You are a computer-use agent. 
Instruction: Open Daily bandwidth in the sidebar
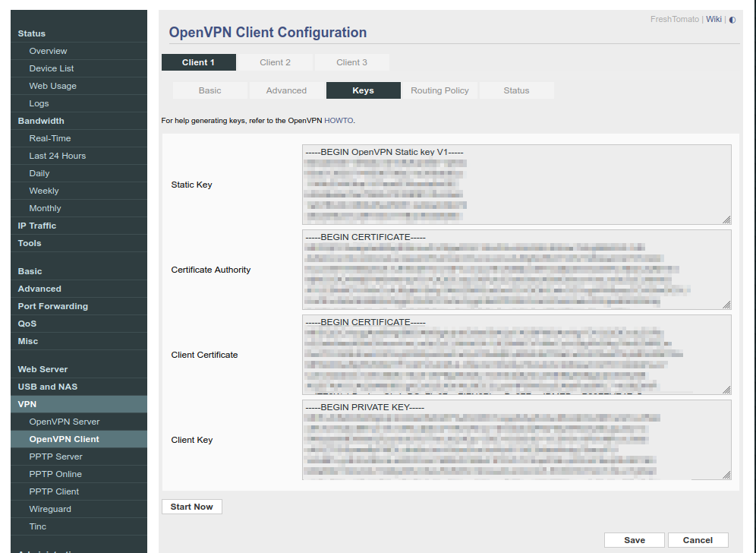pyautogui.click(x=79, y=173)
